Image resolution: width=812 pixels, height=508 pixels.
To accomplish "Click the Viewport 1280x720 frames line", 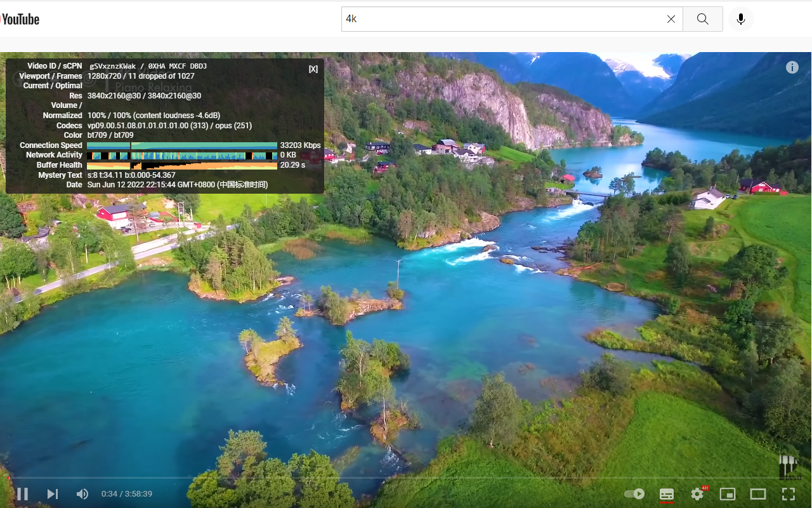I will (141, 76).
